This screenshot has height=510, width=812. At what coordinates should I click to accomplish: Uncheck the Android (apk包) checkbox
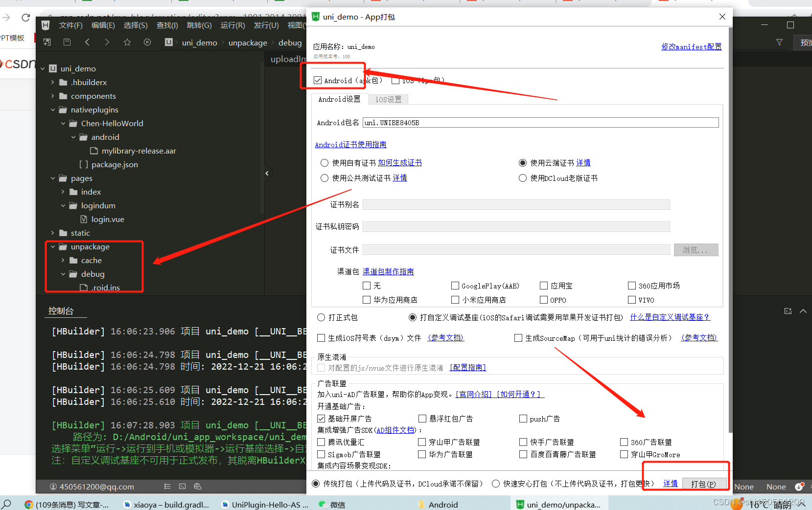point(318,80)
